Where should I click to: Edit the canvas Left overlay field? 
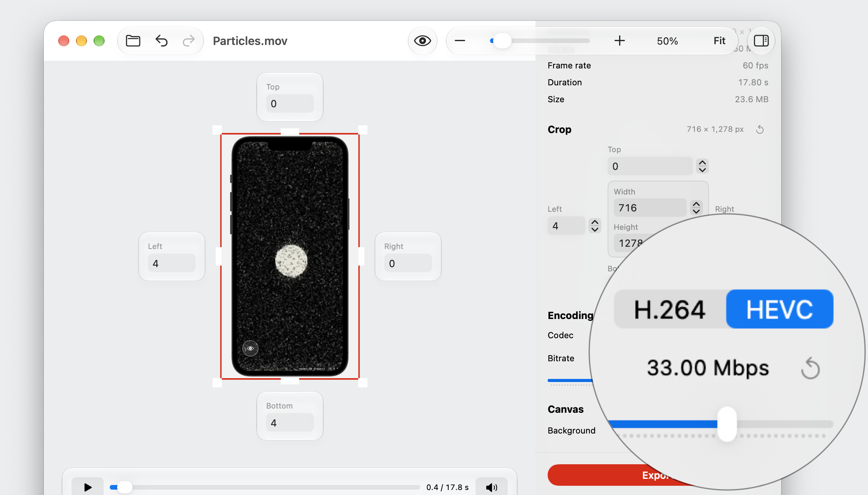coord(172,263)
